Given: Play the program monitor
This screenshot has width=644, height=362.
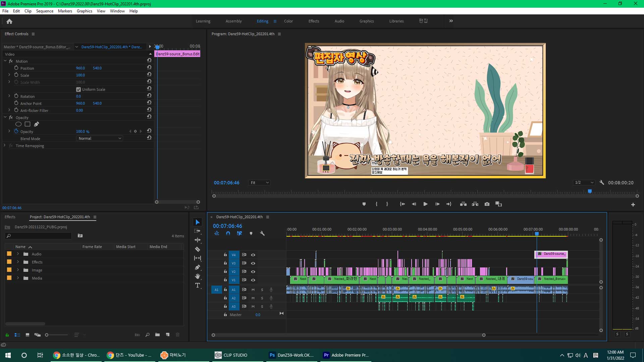Looking at the screenshot, I should pos(425,204).
